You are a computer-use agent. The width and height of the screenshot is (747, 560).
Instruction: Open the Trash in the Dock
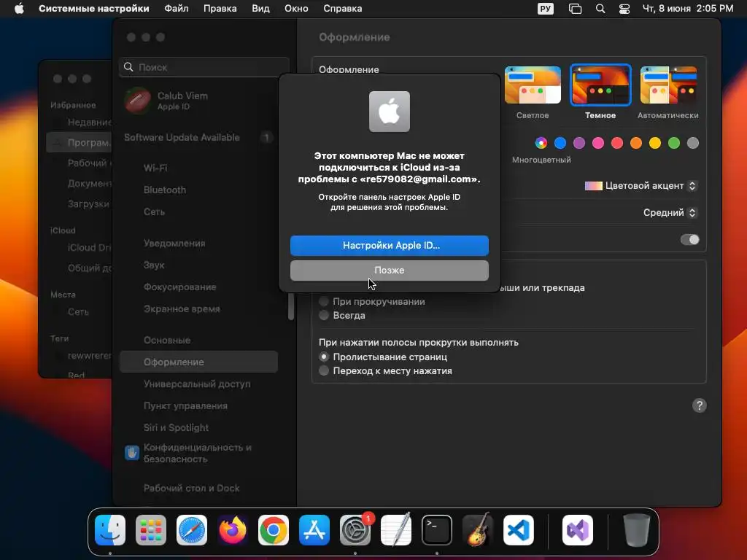point(636,530)
